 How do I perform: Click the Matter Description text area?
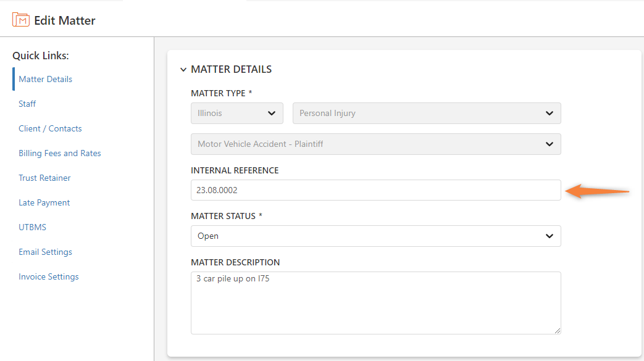[376, 302]
